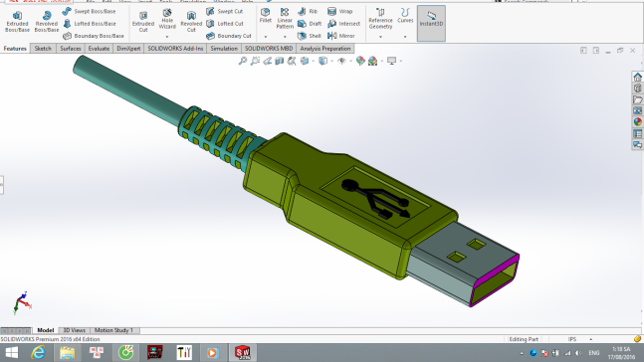Click View Orientation cube icon
The image size is (644, 362).
coord(305,61)
